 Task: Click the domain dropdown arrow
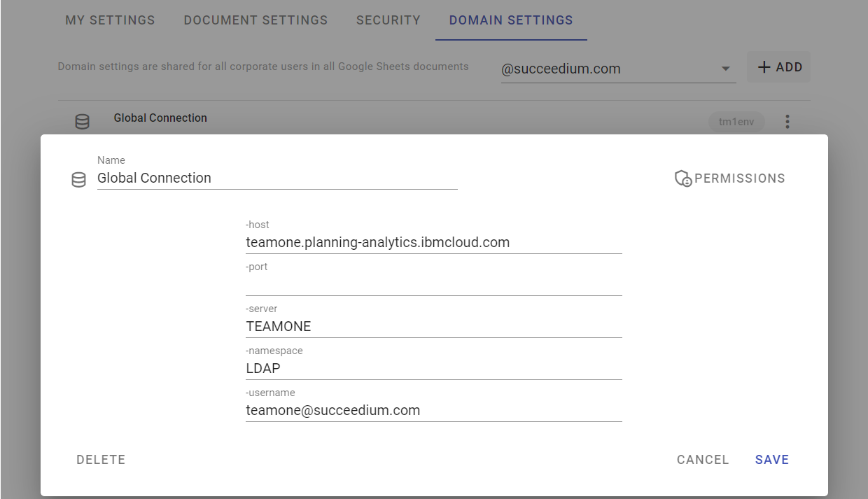(725, 69)
